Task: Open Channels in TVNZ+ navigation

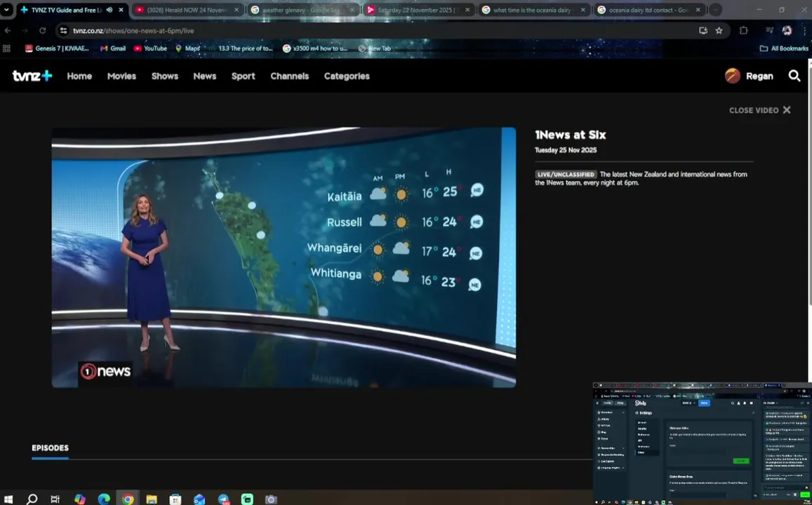Action: [x=289, y=76]
